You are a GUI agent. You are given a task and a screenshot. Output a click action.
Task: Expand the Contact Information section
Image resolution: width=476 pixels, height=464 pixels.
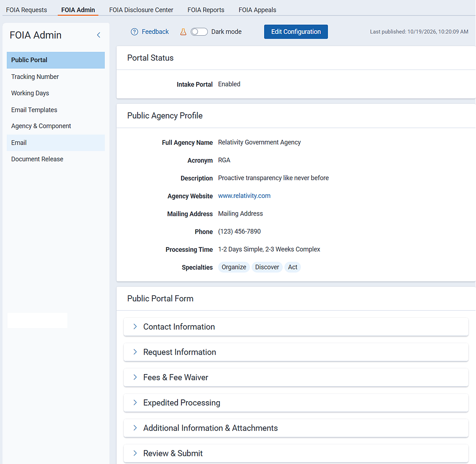tap(296, 327)
